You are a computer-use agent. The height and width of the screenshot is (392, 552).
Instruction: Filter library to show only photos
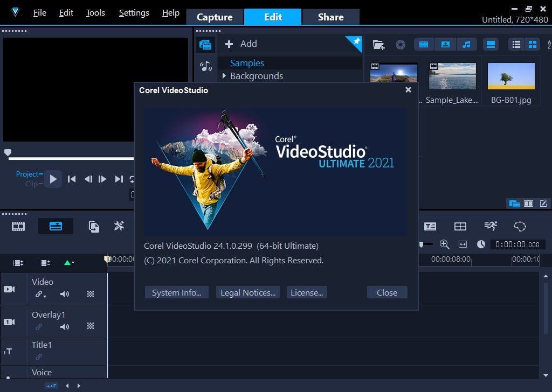445,44
